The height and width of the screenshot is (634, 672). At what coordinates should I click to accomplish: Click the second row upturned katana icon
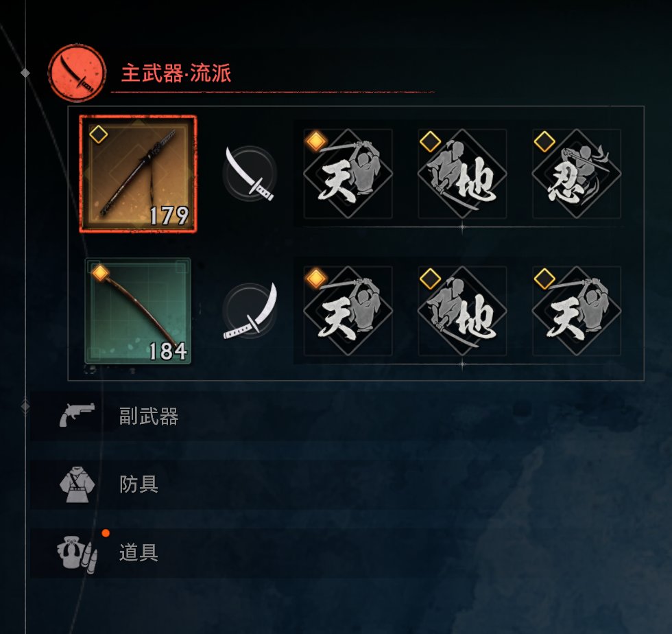tap(250, 311)
